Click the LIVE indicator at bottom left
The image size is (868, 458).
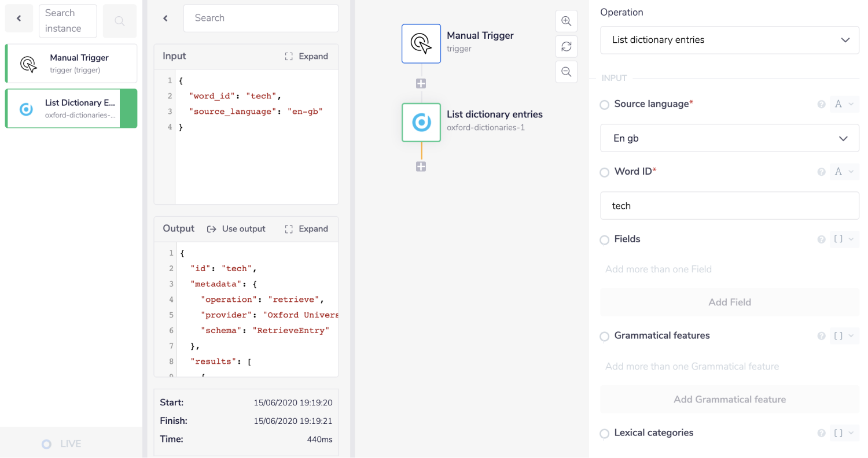pyautogui.click(x=61, y=444)
